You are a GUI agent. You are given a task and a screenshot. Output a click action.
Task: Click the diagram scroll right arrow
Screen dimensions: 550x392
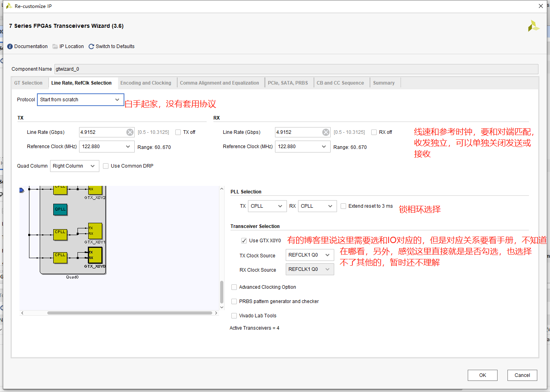click(216, 313)
